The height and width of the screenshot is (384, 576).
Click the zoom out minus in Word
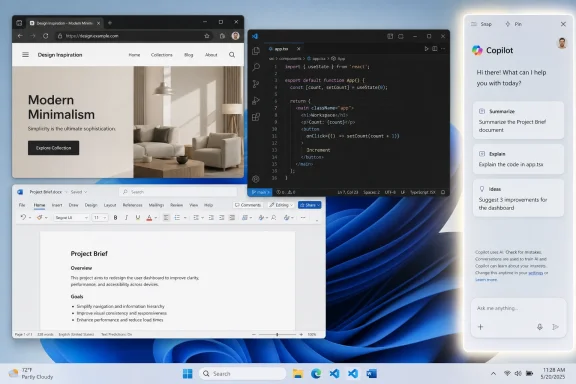254,334
